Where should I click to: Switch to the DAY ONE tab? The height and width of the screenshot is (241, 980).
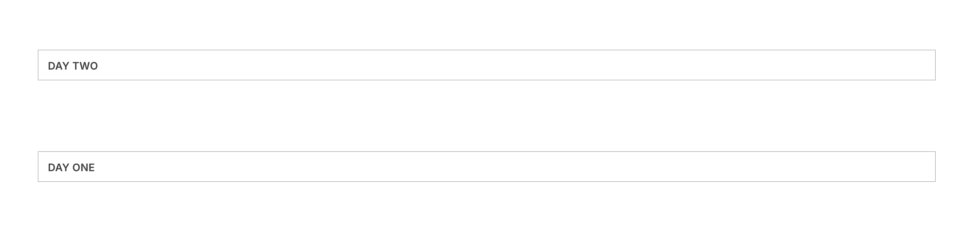tap(487, 166)
